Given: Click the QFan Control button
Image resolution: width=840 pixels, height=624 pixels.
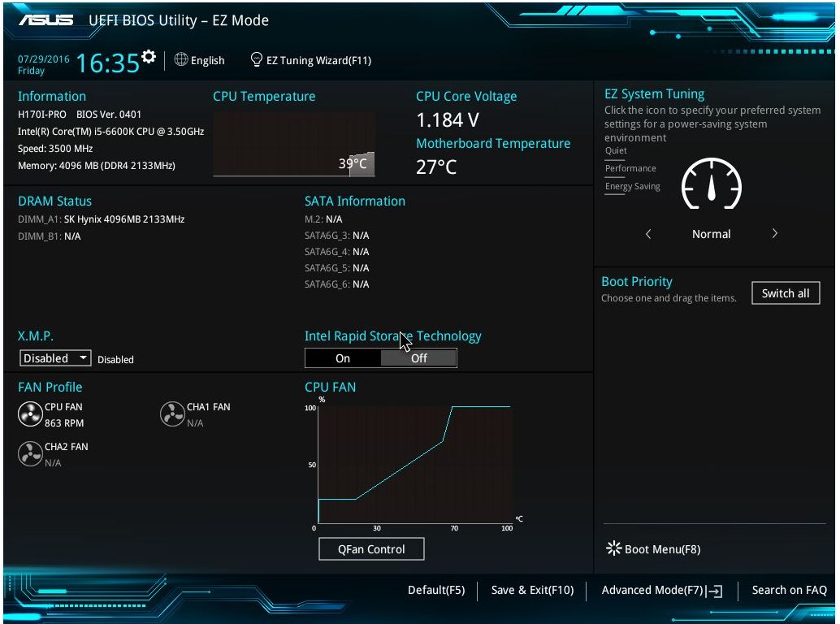Looking at the screenshot, I should (x=371, y=549).
